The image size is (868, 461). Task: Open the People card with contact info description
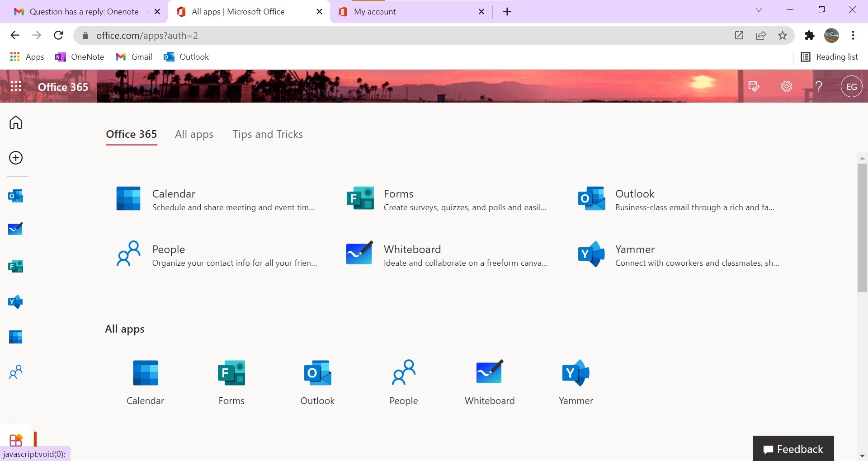pyautogui.click(x=216, y=254)
